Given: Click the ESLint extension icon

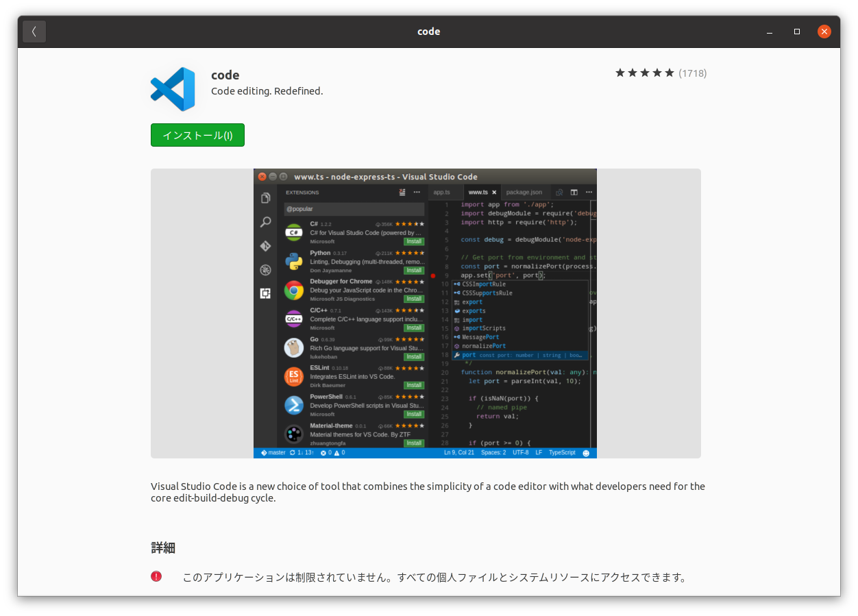Looking at the screenshot, I should click(x=293, y=376).
